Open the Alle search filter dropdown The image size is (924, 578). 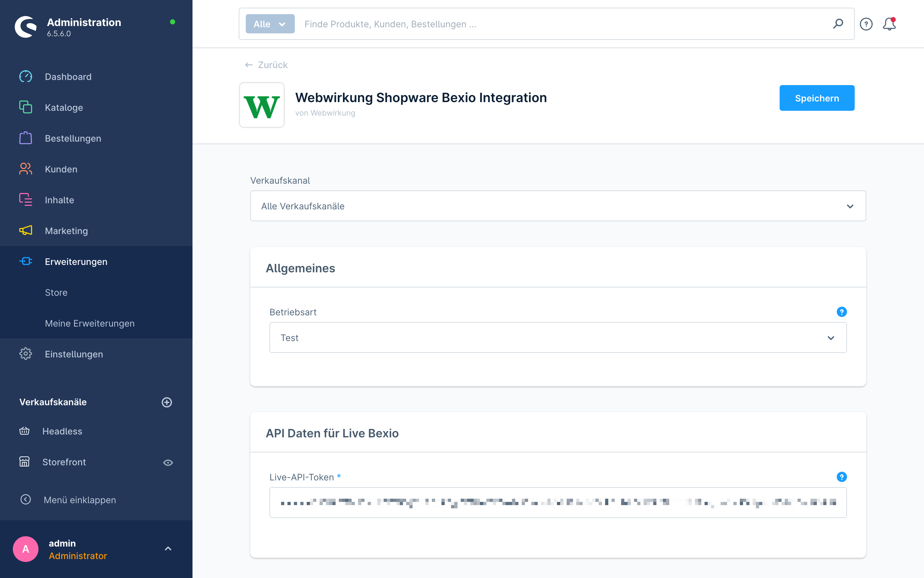[270, 24]
